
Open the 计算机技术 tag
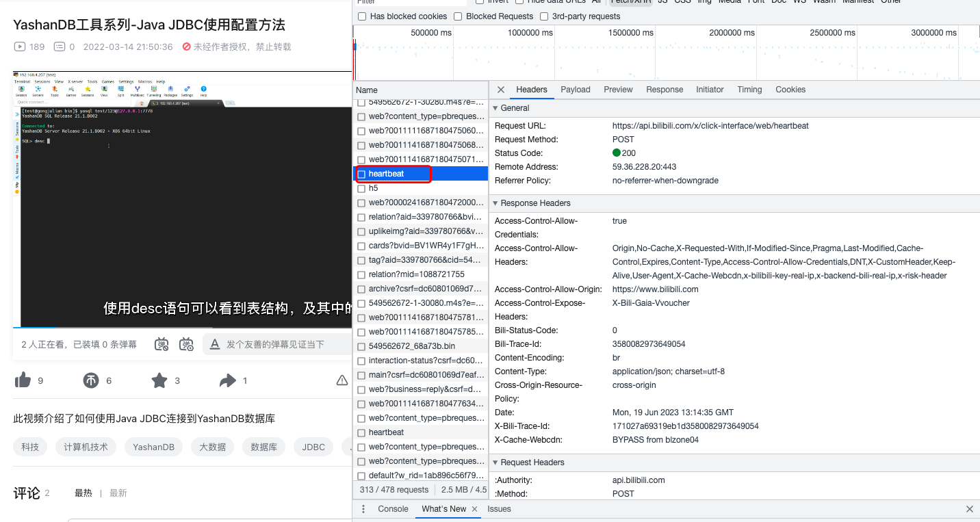coord(86,447)
